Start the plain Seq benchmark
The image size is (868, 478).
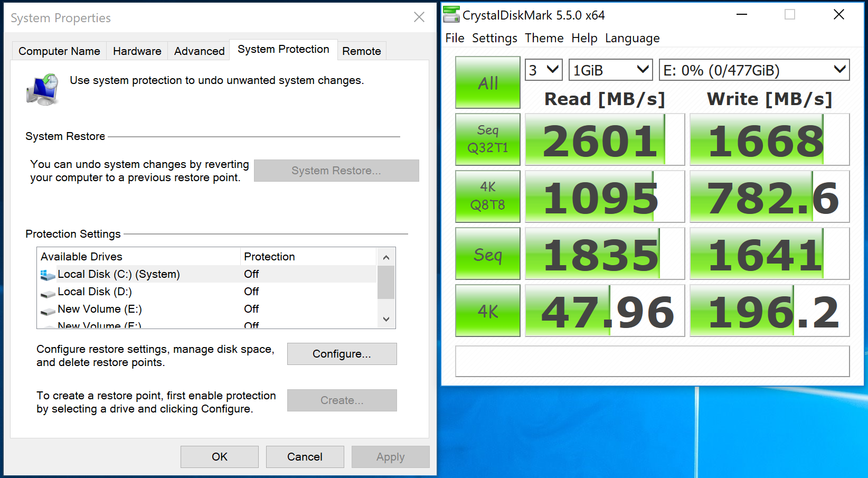(x=488, y=254)
